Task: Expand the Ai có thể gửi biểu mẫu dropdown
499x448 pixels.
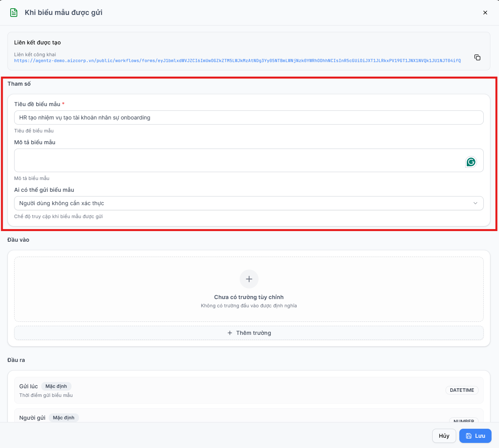Action: (x=249, y=203)
